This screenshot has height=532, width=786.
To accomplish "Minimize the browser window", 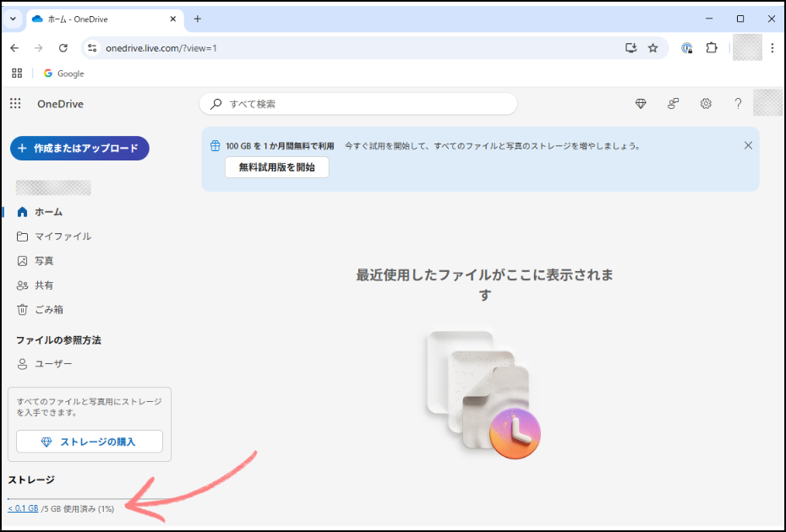I will click(709, 19).
